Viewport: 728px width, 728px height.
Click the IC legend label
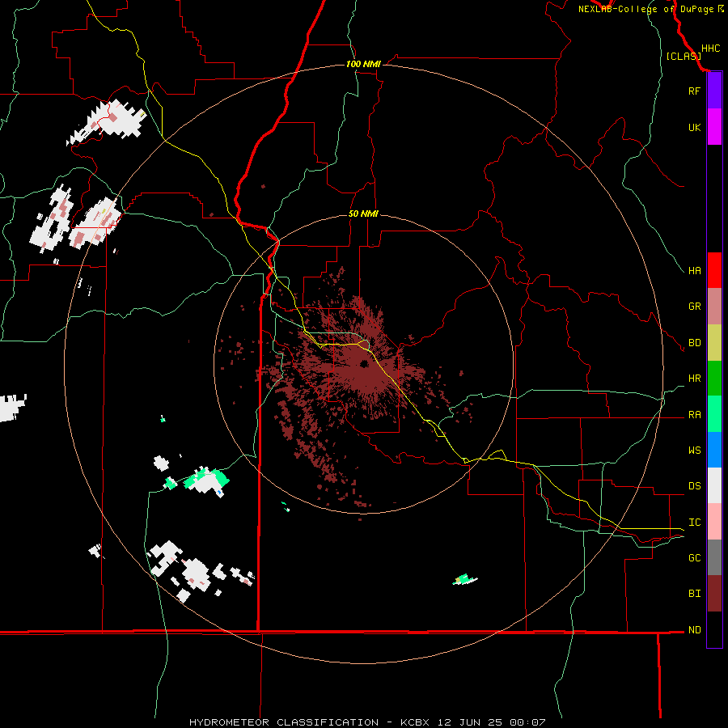pyautogui.click(x=694, y=523)
